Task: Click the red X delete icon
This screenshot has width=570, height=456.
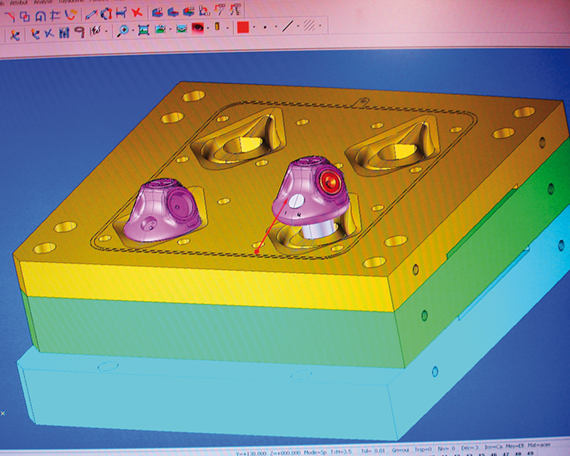Action: pyautogui.click(x=137, y=13)
